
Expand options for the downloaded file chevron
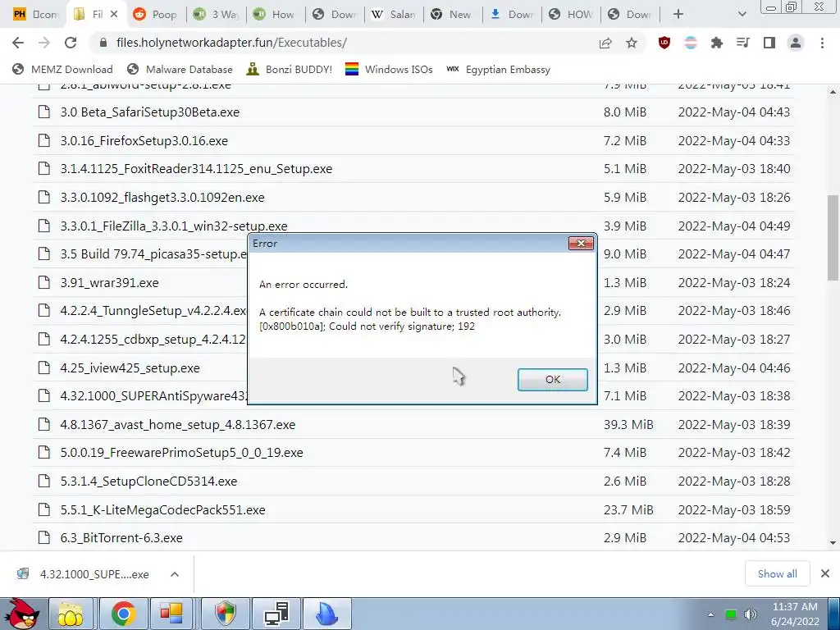coord(175,574)
